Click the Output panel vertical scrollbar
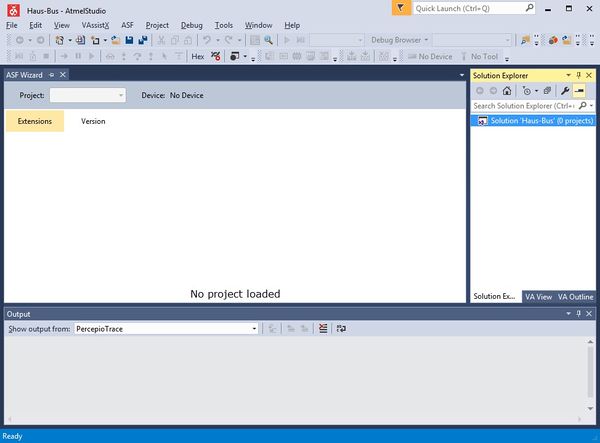Image resolution: width=600 pixels, height=443 pixels. tap(593, 368)
